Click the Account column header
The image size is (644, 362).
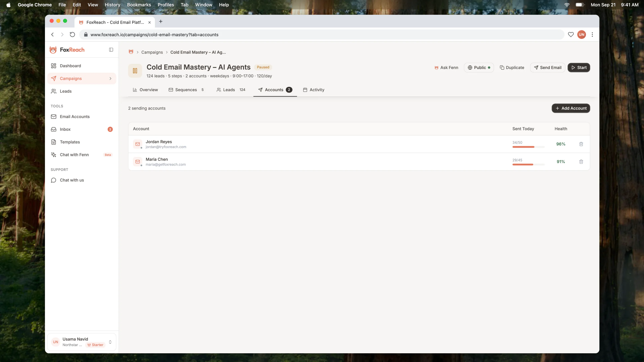141,129
